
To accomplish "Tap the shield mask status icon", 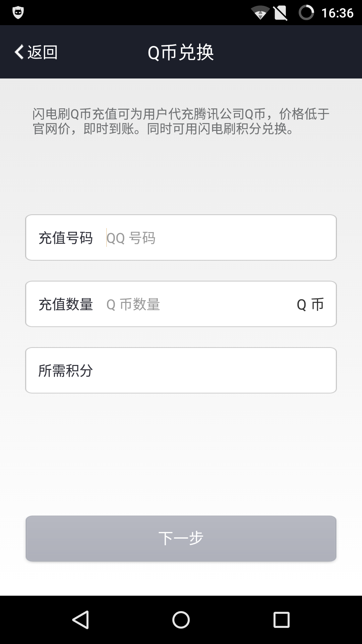I will click(x=18, y=13).
